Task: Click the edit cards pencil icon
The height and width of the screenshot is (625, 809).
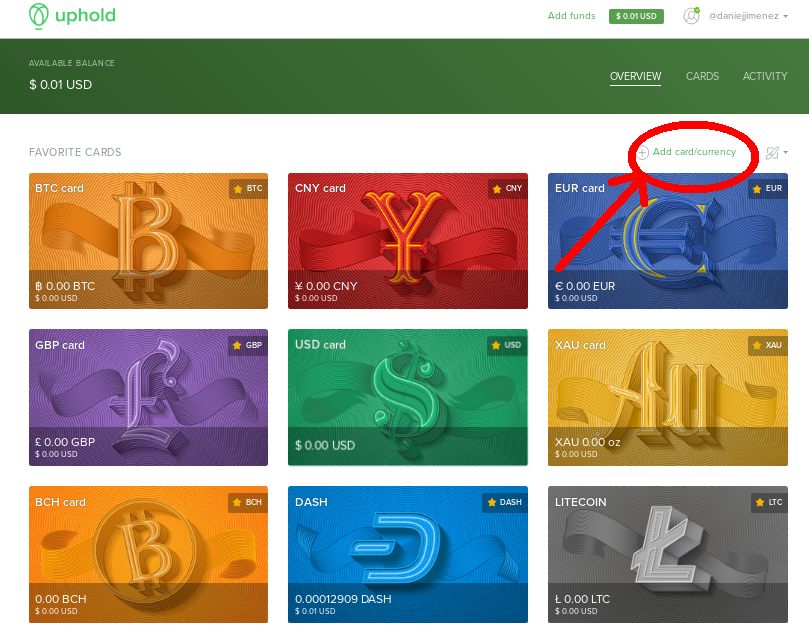Action: pyautogui.click(x=772, y=152)
